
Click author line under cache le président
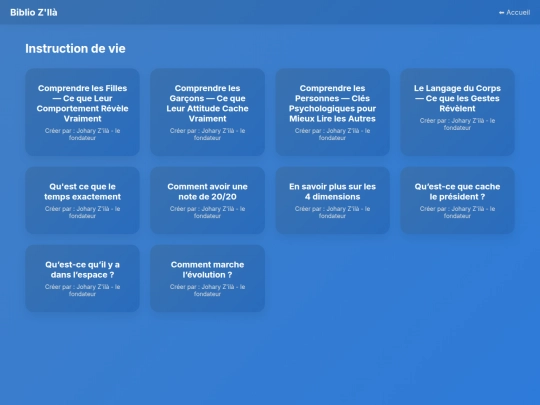pyautogui.click(x=457, y=212)
